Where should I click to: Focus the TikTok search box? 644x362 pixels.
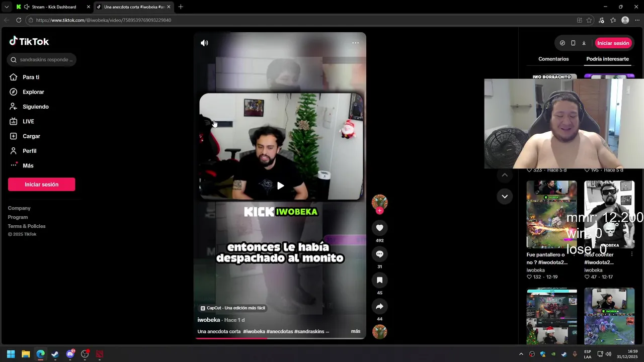tap(42, 59)
